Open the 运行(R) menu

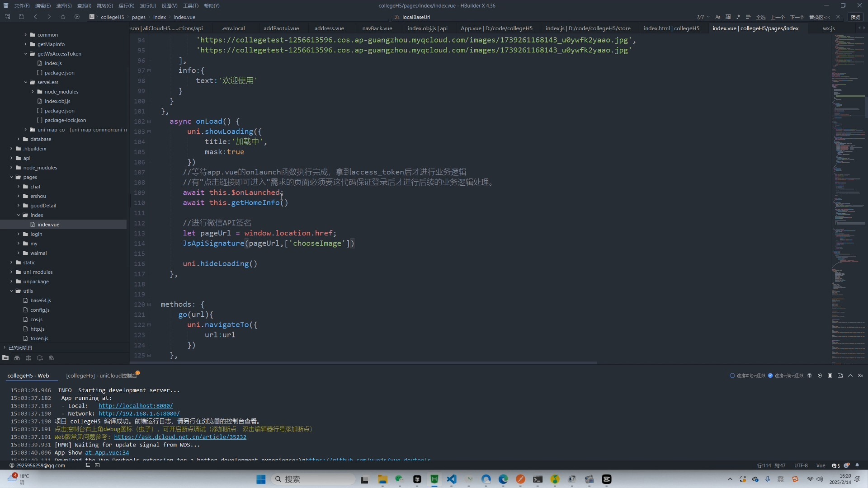tap(126, 5)
